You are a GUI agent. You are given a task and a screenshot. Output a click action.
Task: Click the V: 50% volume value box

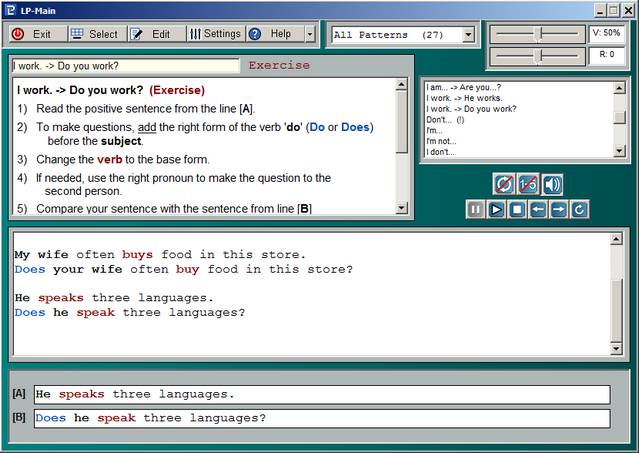pyautogui.click(x=606, y=34)
